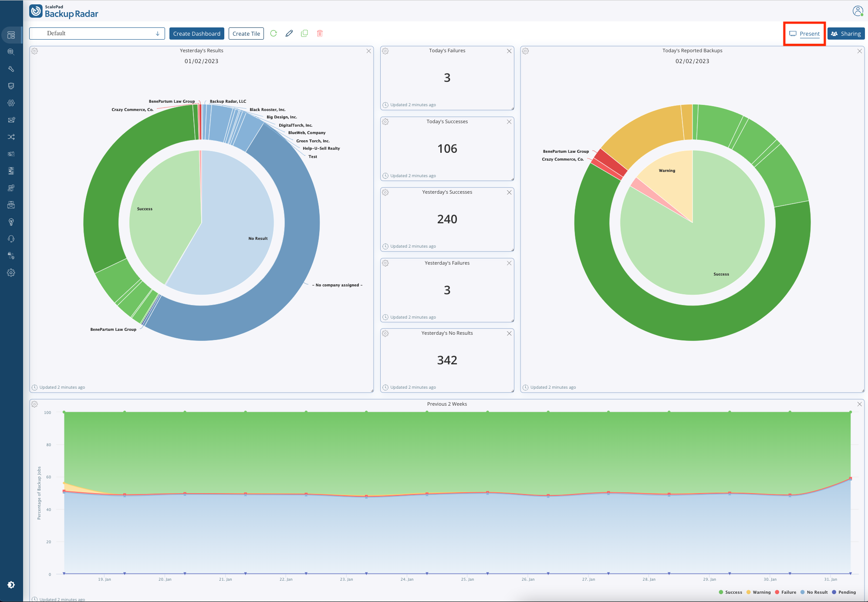Click the Create Dashboard button

click(x=197, y=34)
